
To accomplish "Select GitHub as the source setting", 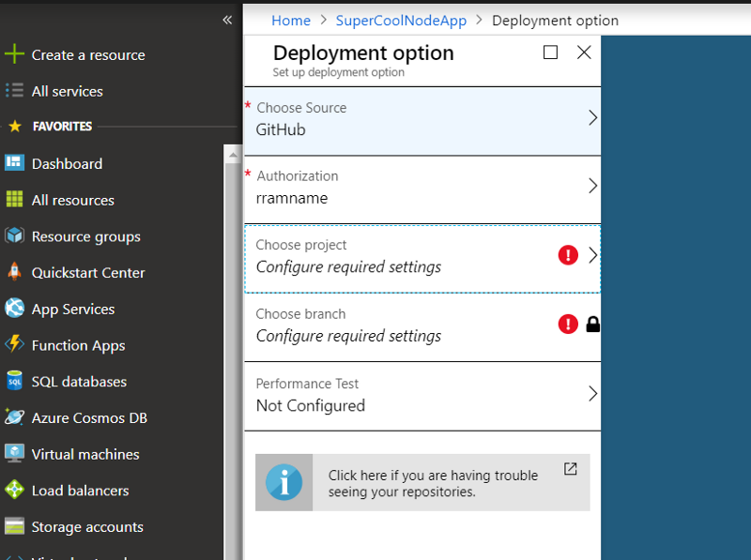I will point(422,121).
